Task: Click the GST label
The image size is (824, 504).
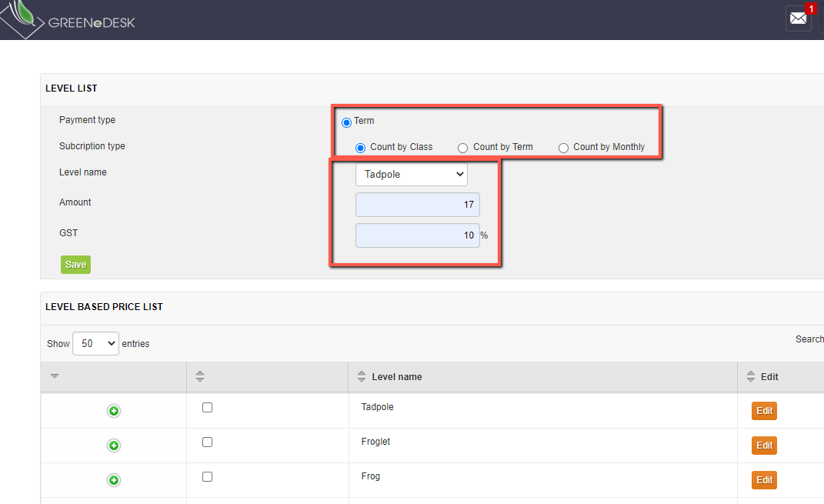Action: (68, 233)
